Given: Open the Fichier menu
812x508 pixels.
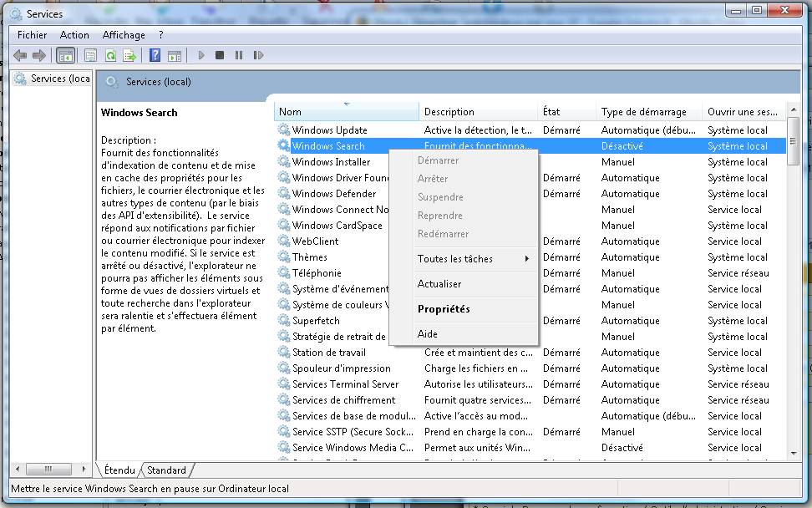Looking at the screenshot, I should 31,35.
